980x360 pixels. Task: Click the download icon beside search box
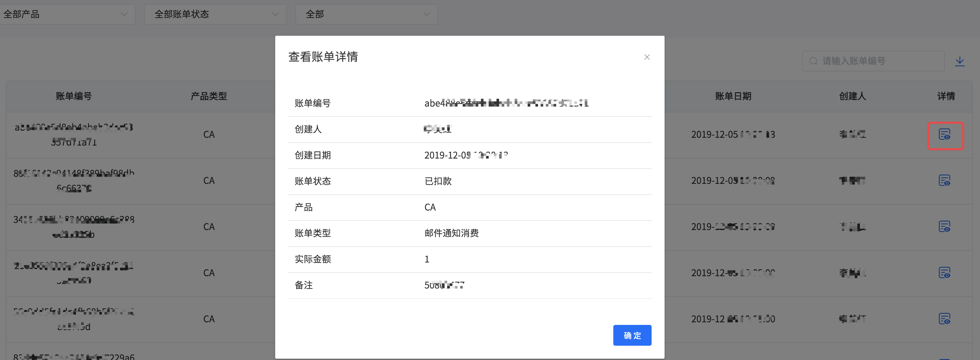click(x=960, y=61)
